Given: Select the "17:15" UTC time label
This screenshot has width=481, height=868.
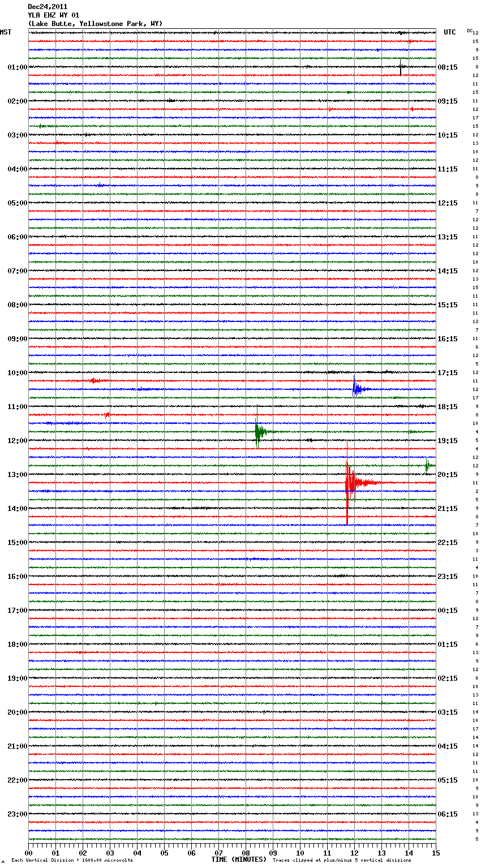Looking at the screenshot, I should pyautogui.click(x=448, y=373).
